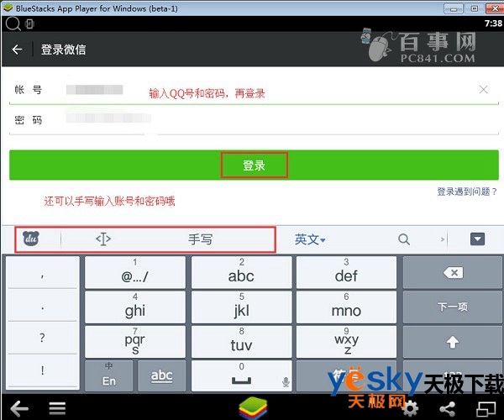Image resolution: width=504 pixels, height=420 pixels.
Task: Toggle the underlined abc mode key
Action: 161,375
